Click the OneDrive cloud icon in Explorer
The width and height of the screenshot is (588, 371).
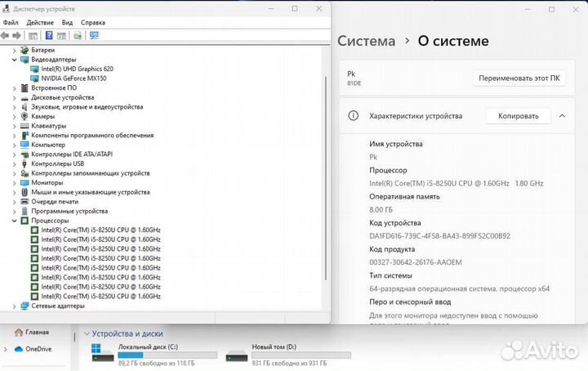coord(18,349)
